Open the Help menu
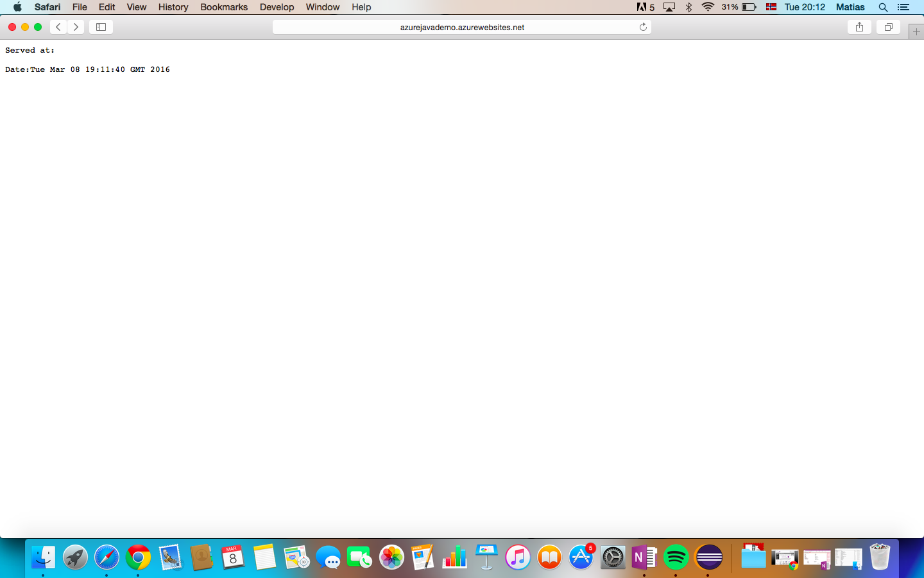924x578 pixels. pos(361,7)
